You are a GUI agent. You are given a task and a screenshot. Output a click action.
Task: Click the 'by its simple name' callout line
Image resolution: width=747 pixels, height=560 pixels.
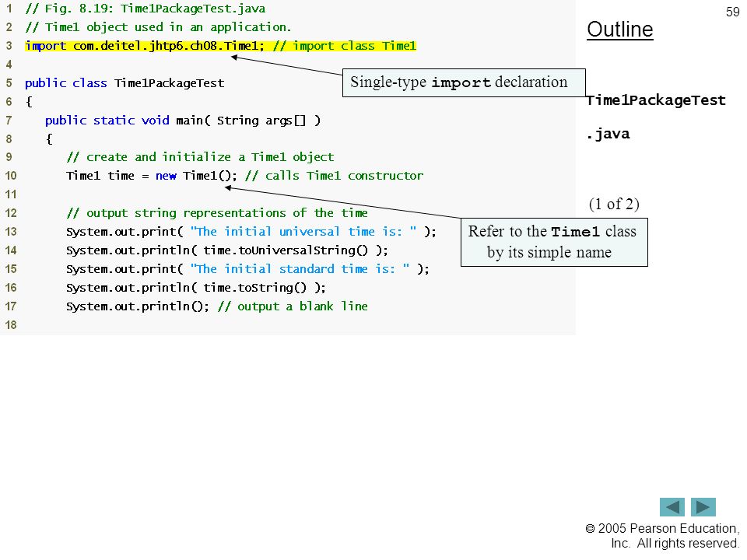(x=549, y=252)
